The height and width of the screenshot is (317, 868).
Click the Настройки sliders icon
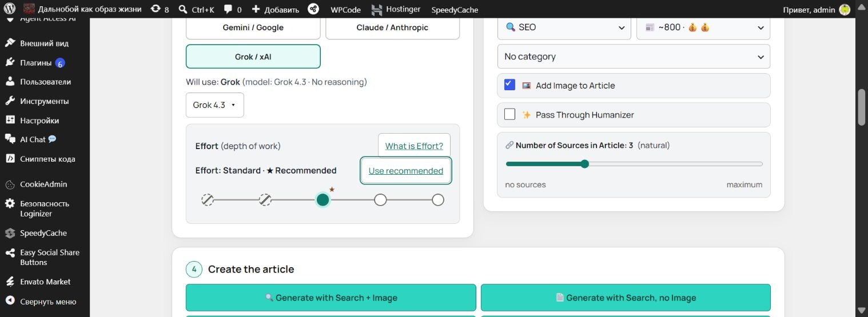pos(10,121)
